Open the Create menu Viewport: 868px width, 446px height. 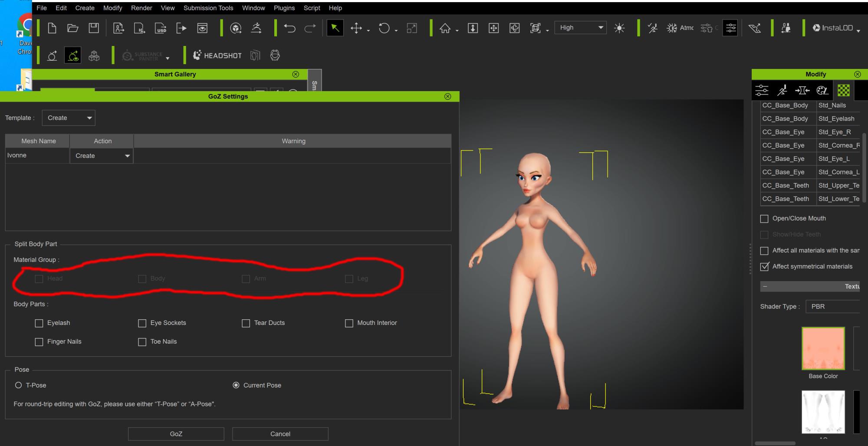coord(85,8)
